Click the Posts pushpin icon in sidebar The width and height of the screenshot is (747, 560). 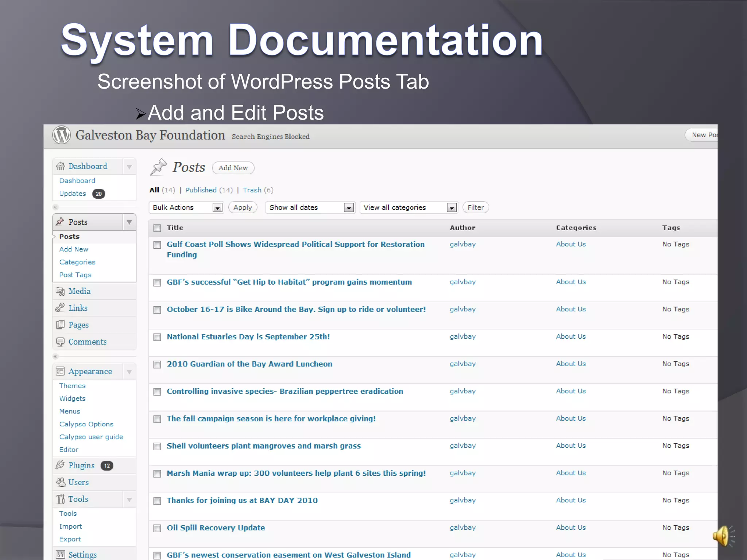(60, 222)
